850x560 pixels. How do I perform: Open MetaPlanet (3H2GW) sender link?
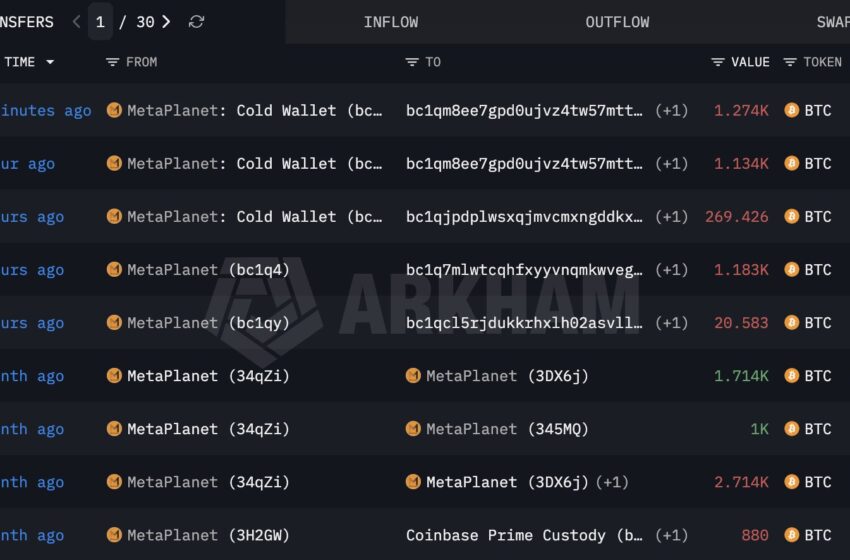coord(208,536)
